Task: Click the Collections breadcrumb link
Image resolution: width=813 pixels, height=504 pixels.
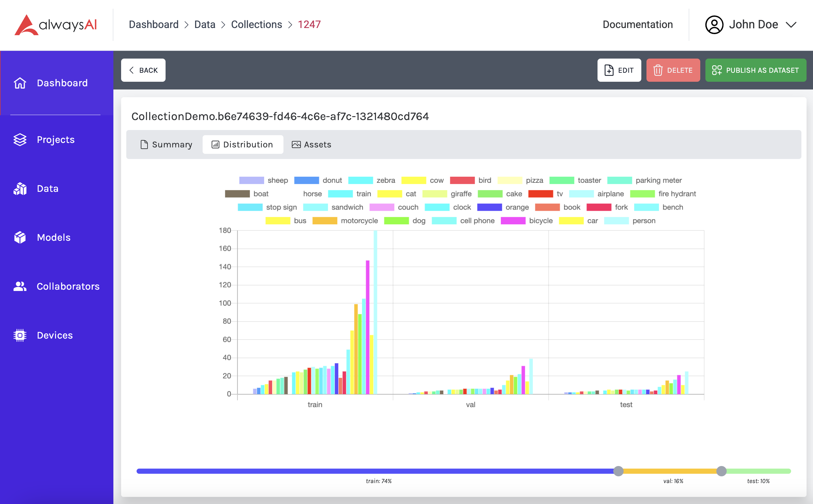Action: (256, 25)
